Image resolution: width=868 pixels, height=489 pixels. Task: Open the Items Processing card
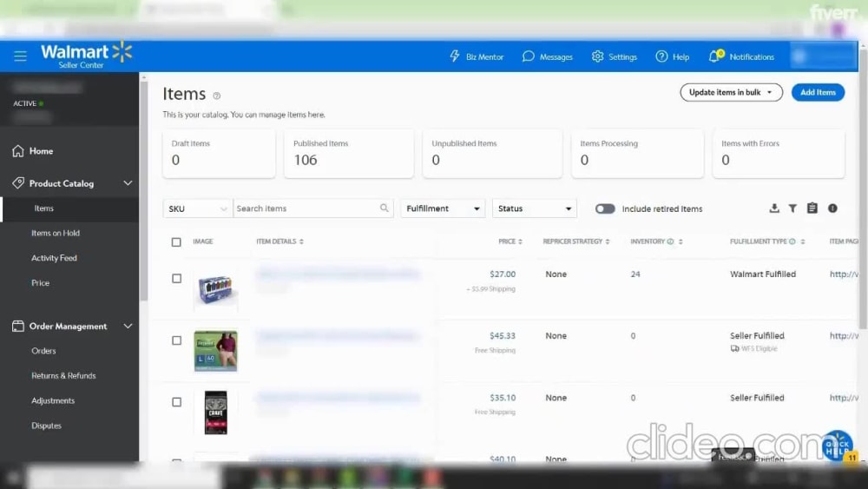(637, 154)
